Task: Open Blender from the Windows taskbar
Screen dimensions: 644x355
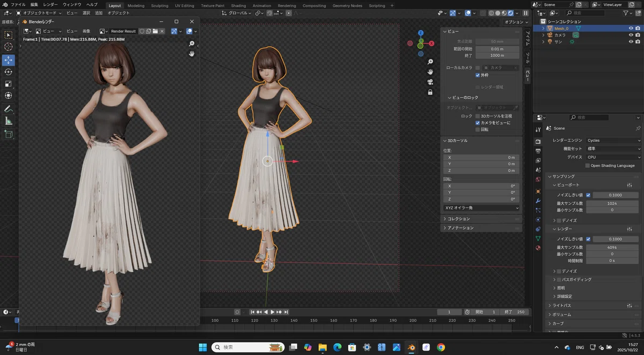Action: [411, 347]
